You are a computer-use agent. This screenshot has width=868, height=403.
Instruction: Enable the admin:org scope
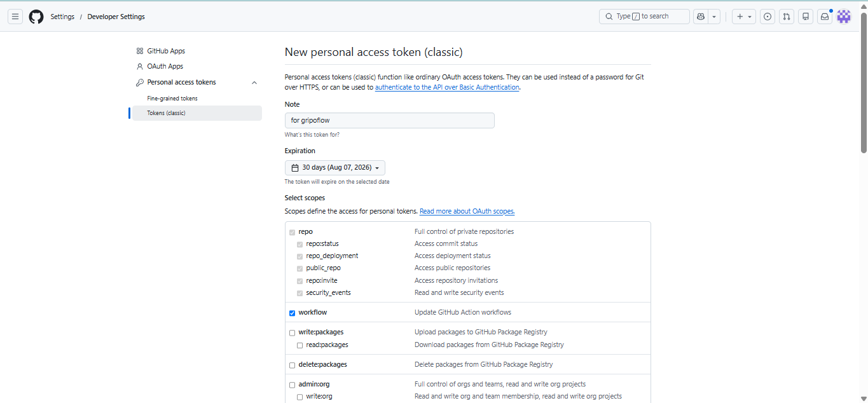(x=293, y=385)
